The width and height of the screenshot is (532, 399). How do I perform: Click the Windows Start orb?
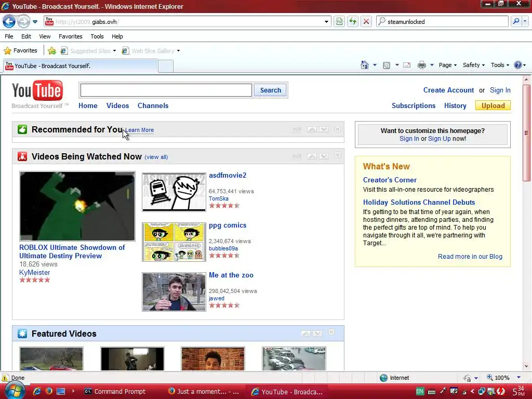(x=15, y=391)
